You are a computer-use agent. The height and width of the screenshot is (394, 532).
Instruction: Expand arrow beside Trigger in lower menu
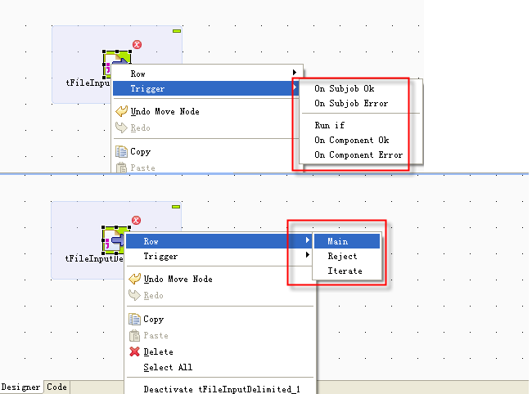tap(308, 254)
